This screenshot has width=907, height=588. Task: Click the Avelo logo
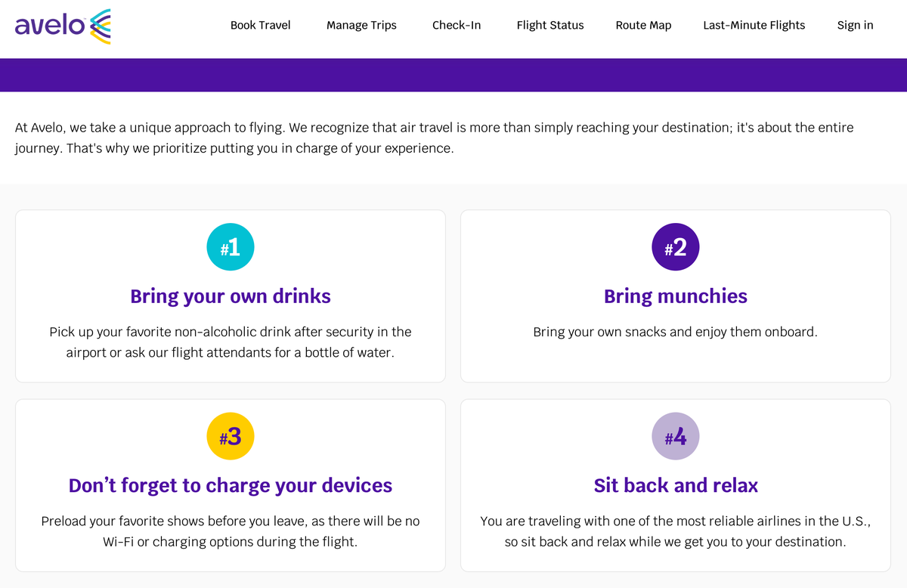point(63,26)
